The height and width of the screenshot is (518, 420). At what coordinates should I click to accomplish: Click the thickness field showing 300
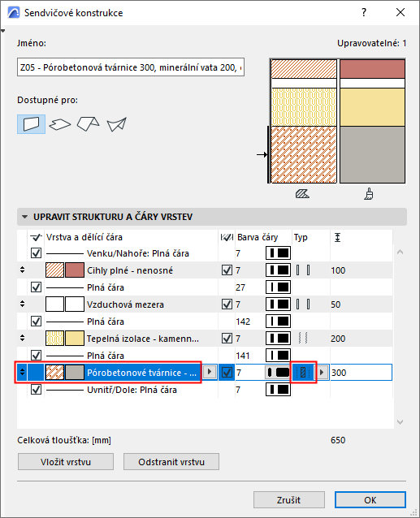pyautogui.click(x=362, y=373)
